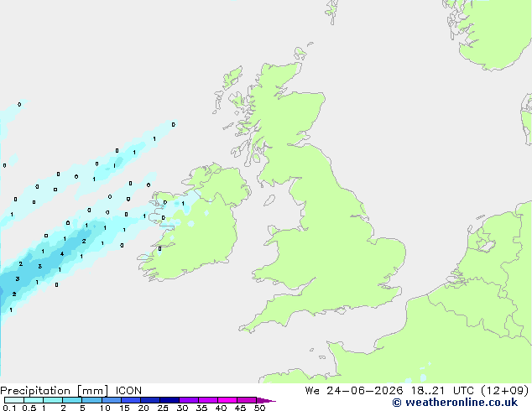Pick the 25–30 mm dark navy legend swatch
Viewport: 532px width, 411px height.
click(x=170, y=400)
